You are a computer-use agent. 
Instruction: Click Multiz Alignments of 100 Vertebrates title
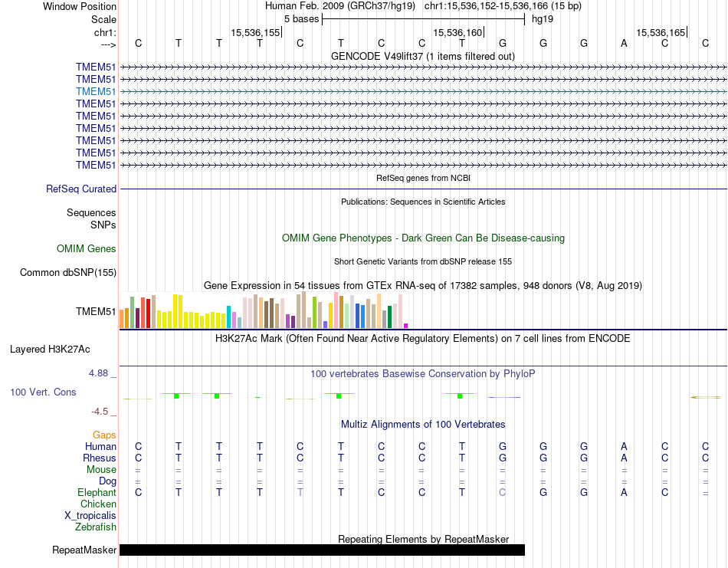click(x=423, y=424)
